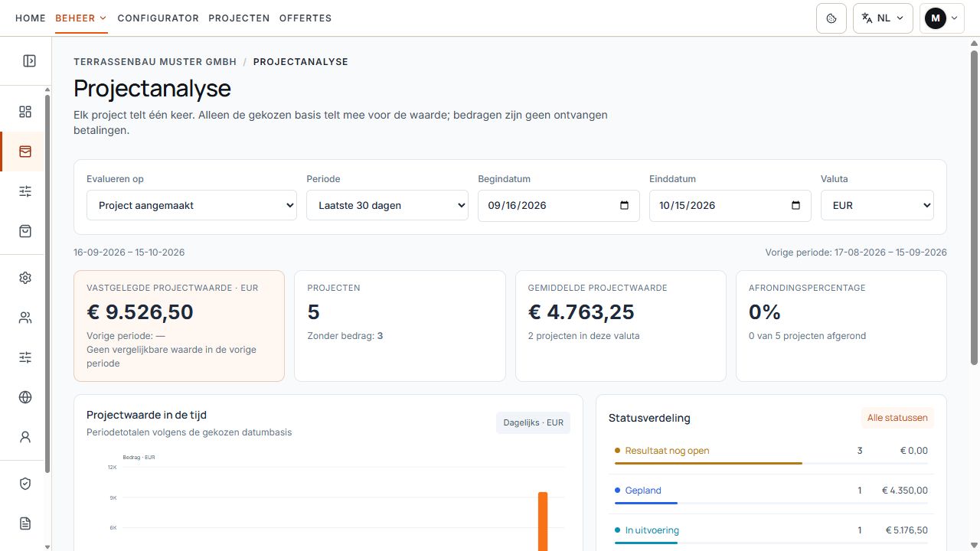Open settings via the gear sidebar icon
The width and height of the screenshot is (980, 551).
pyautogui.click(x=25, y=278)
